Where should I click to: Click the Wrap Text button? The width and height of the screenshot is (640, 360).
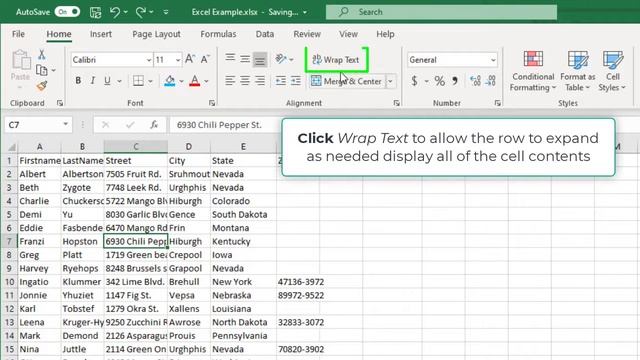click(x=336, y=60)
